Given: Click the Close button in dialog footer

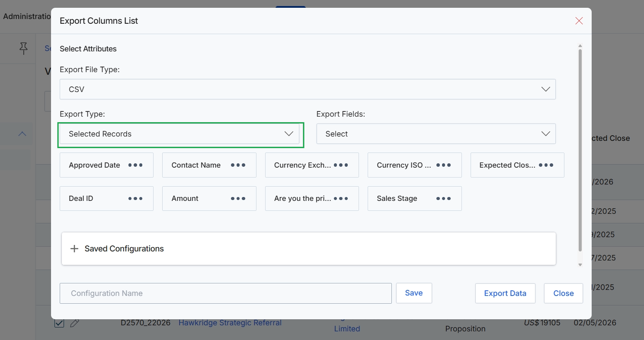Looking at the screenshot, I should 564,293.
